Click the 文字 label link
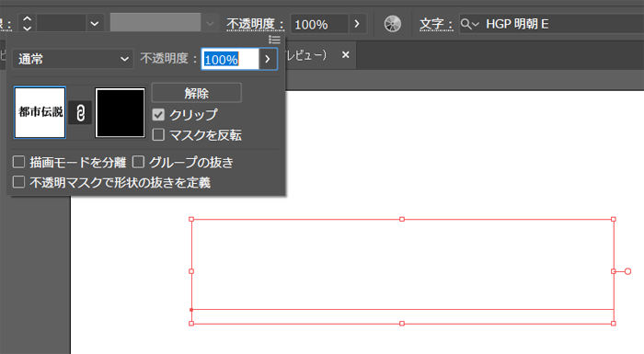This screenshot has height=354, width=644. click(436, 24)
